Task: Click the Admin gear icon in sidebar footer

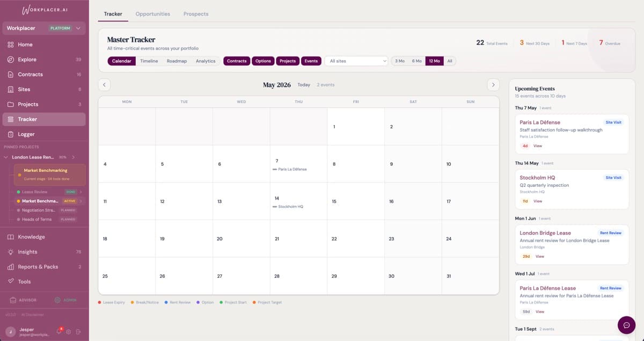Action: [x=57, y=300]
